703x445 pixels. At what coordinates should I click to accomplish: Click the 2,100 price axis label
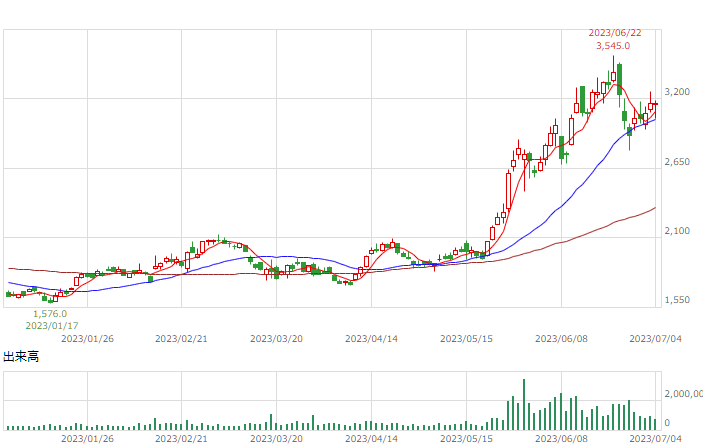point(677,231)
